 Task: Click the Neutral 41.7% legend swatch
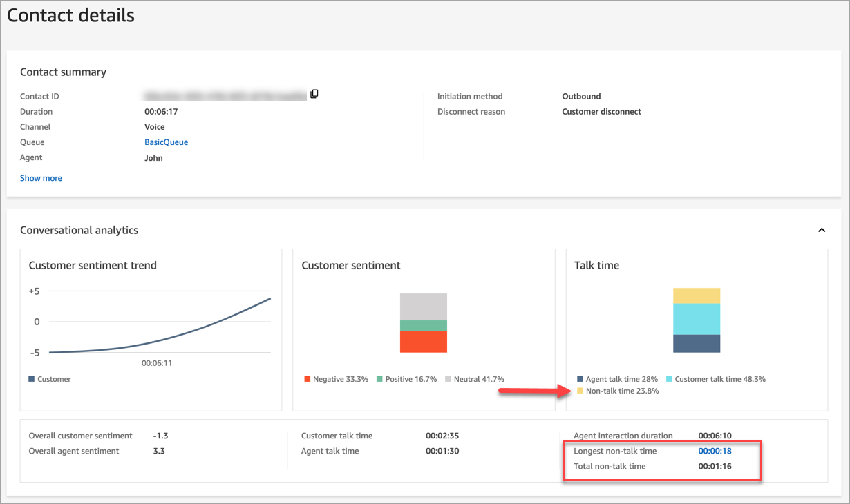pyautogui.click(x=448, y=379)
